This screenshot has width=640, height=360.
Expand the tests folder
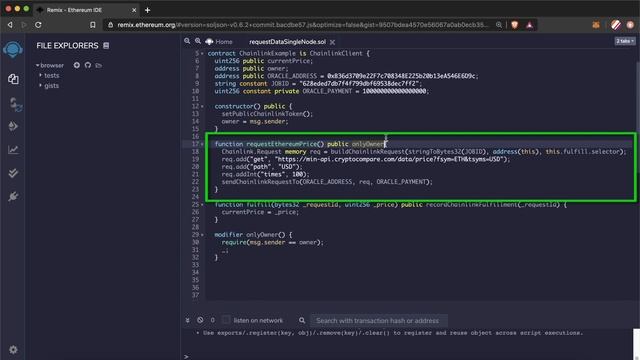40,76
